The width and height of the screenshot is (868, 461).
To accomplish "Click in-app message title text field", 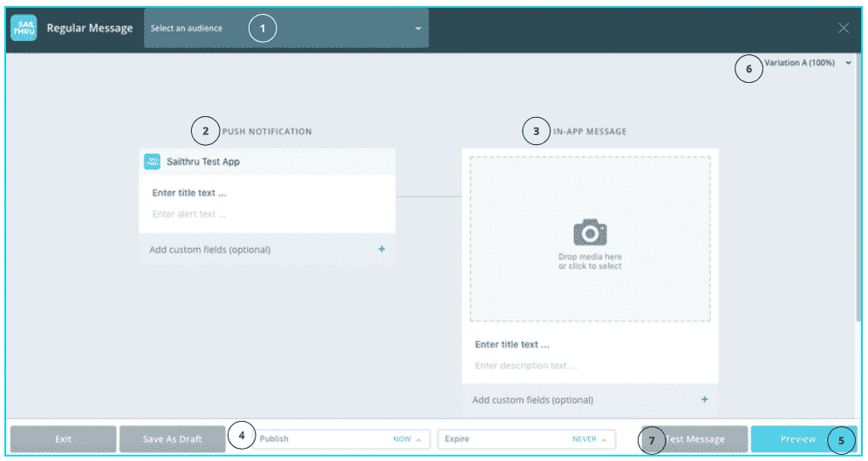I will point(589,345).
